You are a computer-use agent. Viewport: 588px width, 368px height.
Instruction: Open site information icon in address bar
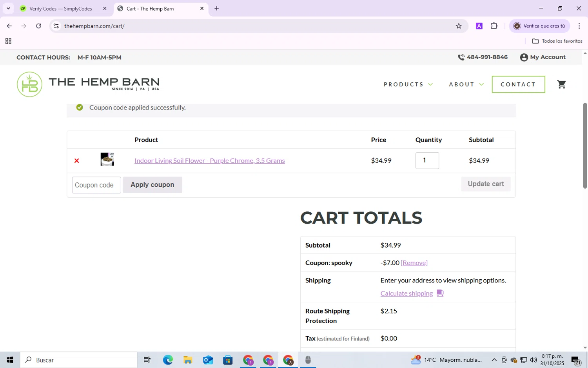tap(56, 26)
